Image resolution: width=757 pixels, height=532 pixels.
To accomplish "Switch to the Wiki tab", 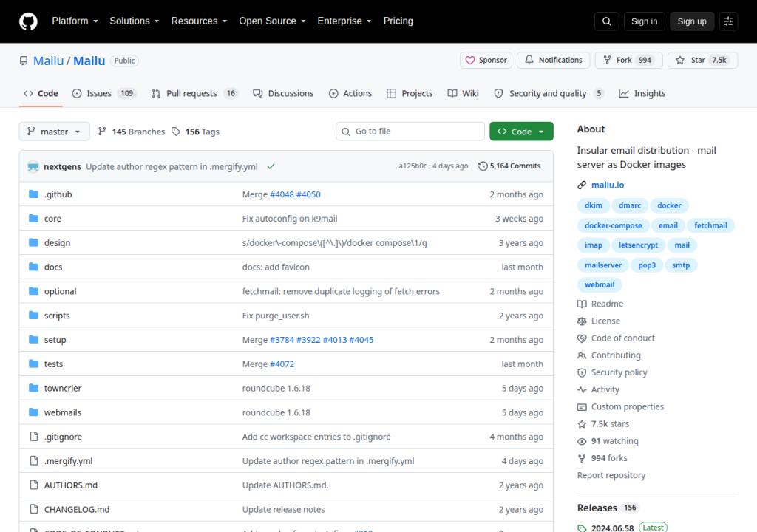I will point(463,94).
